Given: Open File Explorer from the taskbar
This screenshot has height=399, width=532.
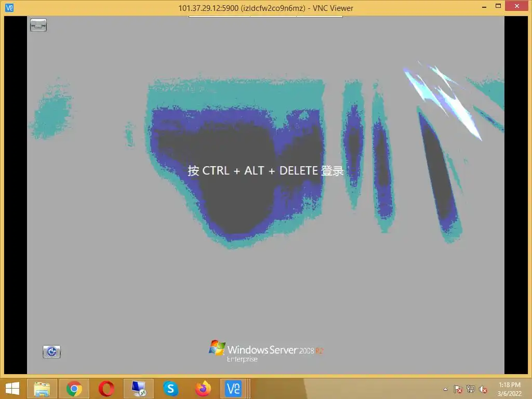Looking at the screenshot, I should (42, 389).
